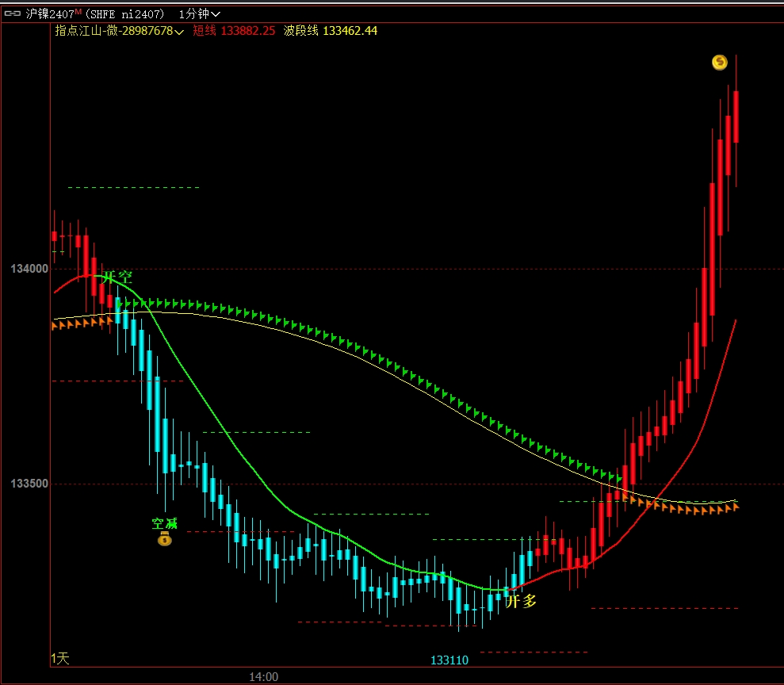Click the chain link icon beside 沪镍2407
Screen dimensions: 784x685
point(13,13)
